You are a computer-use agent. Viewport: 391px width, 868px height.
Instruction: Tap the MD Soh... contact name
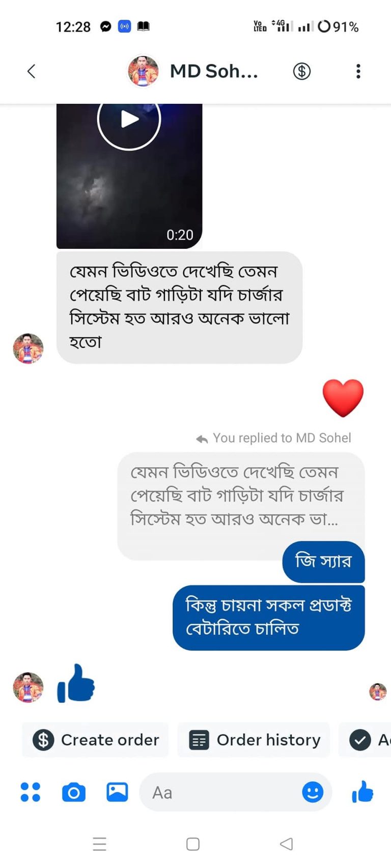click(214, 71)
